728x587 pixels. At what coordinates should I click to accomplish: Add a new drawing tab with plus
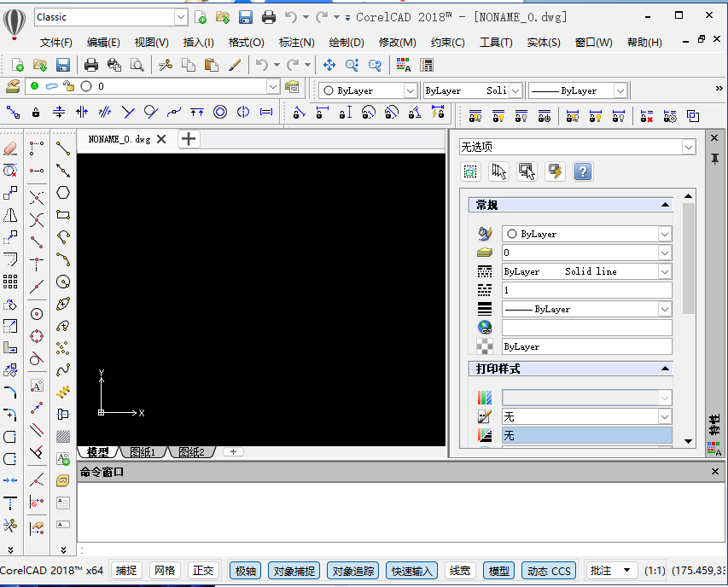click(x=189, y=139)
